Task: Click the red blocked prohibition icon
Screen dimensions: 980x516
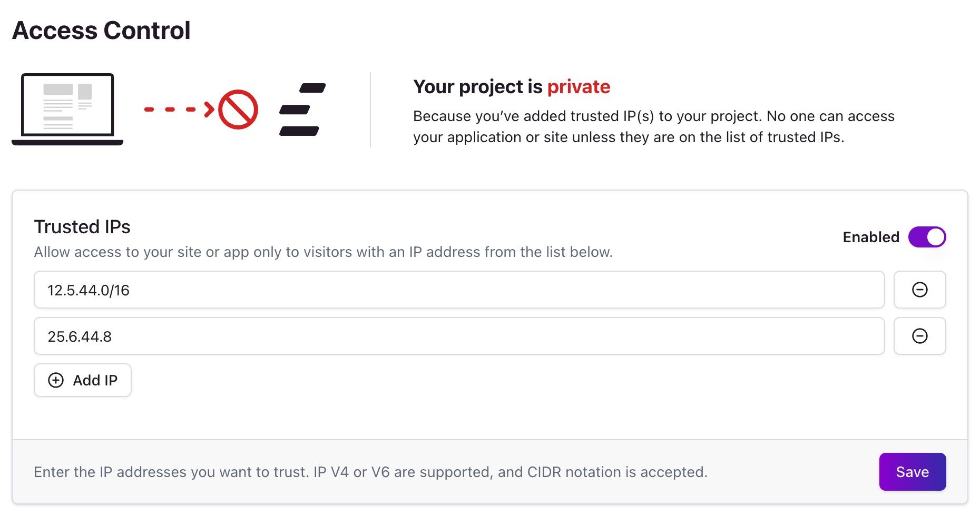Action: 238,110
